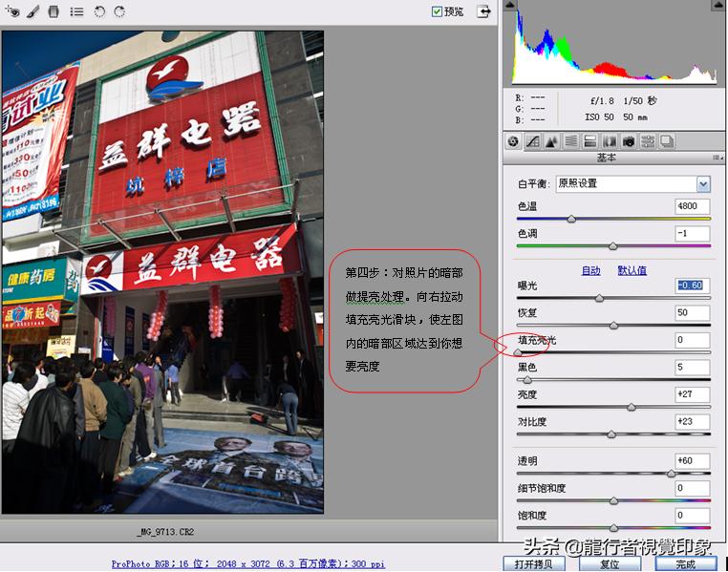Open the 白平衡 white balance dropdown
728x572 pixels.
pos(633,183)
